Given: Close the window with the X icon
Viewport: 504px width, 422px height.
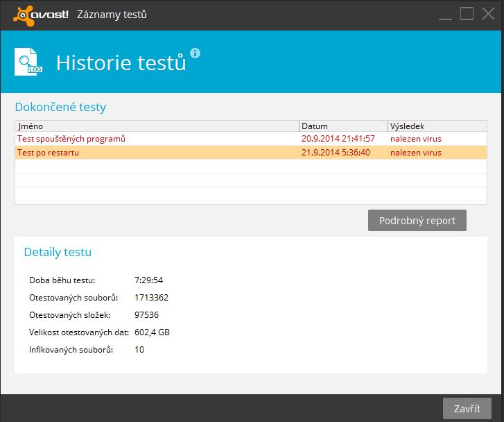Looking at the screenshot, I should (488, 14).
